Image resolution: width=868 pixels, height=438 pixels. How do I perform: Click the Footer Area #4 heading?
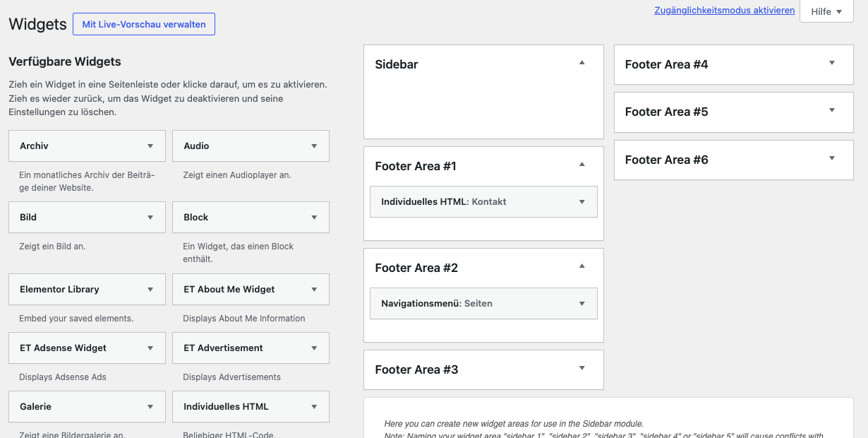point(666,64)
